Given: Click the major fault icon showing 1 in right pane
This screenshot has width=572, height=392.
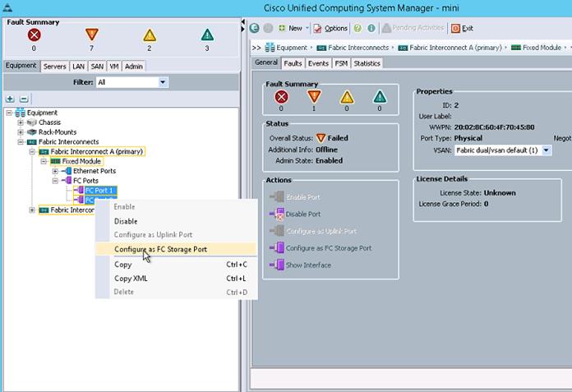Looking at the screenshot, I should click(314, 97).
